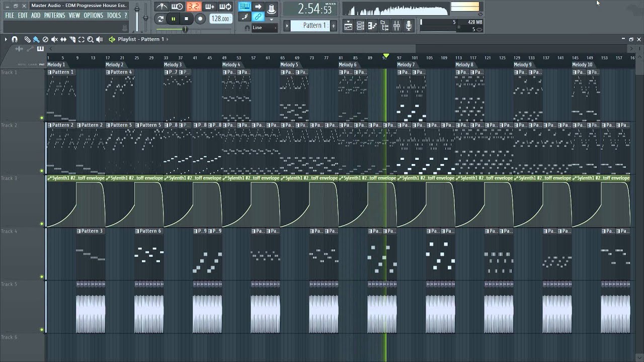
Task: Pick the Slip tool in Playlist toolbar
Action: coord(63,39)
